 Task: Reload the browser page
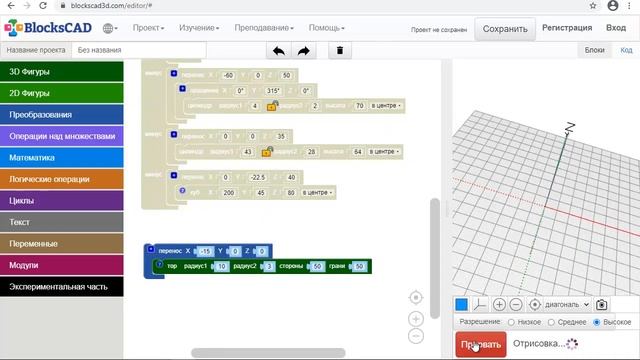tap(43, 6)
